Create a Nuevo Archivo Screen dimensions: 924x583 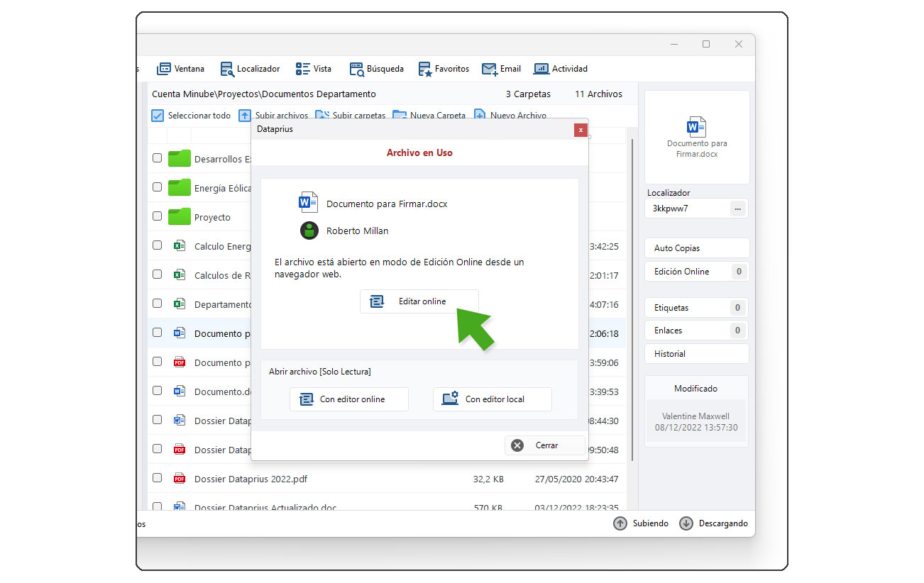(x=510, y=116)
